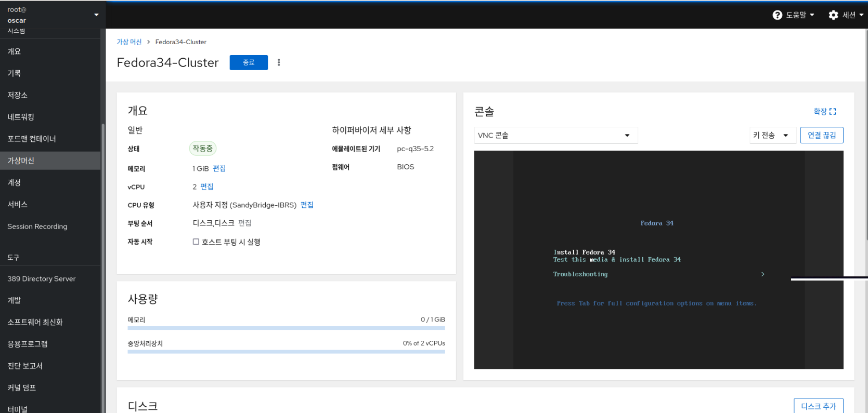This screenshot has height=413, width=868.
Task: Click the 중앙처리장치 usage progress bar
Action: pyautogui.click(x=287, y=352)
